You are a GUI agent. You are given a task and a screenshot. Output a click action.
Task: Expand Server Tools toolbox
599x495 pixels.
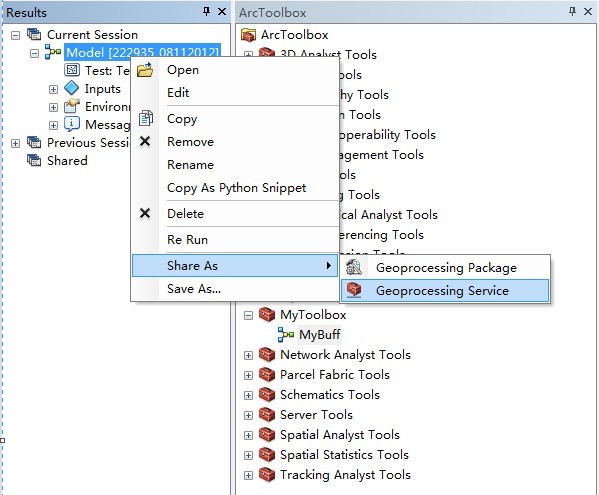tap(248, 416)
